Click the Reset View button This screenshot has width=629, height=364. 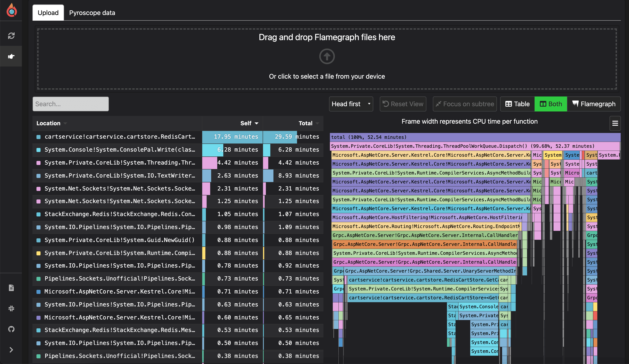(x=403, y=104)
